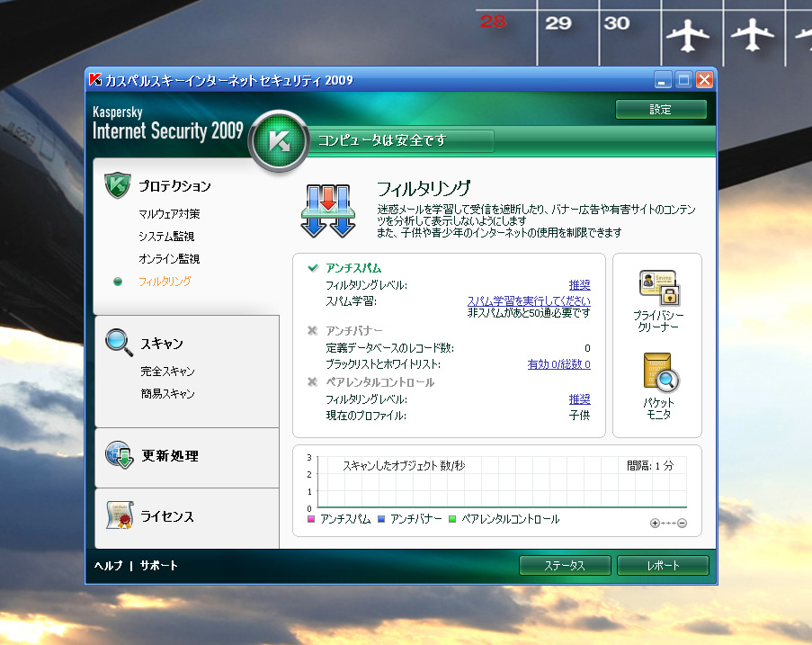This screenshot has width=812, height=645.
Task: Click the レポート button
Action: tap(663, 565)
